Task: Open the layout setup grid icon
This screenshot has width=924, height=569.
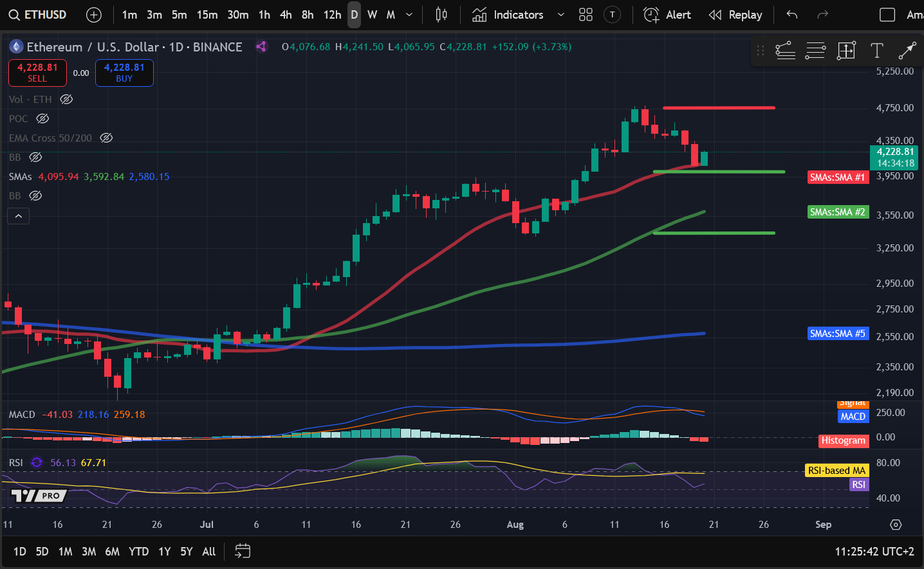Action: tap(586, 15)
